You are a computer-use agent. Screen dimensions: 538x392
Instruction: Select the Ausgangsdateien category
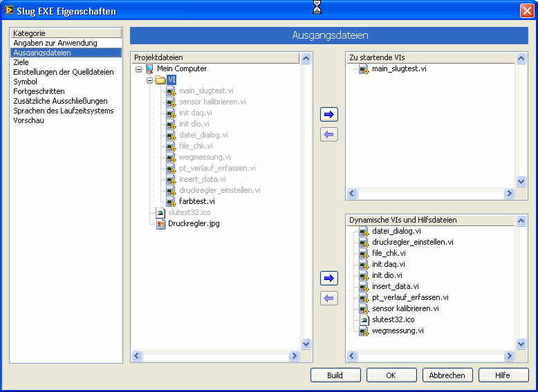[66, 53]
